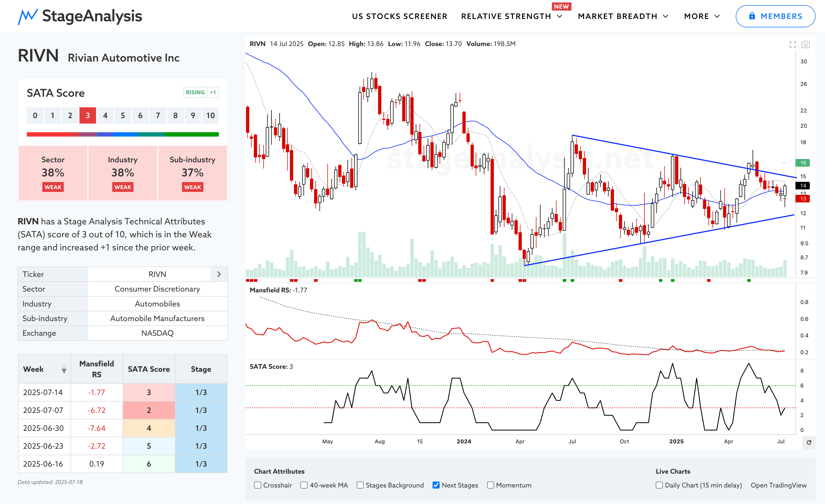The width and height of the screenshot is (825, 504).
Task: Click the SATA score 10 box
Action: pos(210,115)
